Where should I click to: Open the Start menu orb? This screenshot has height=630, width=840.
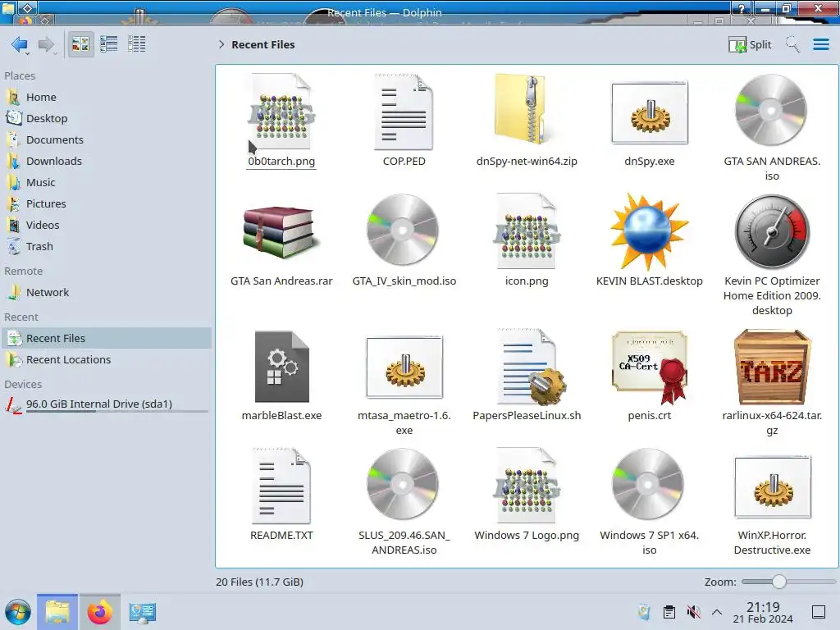[18, 612]
